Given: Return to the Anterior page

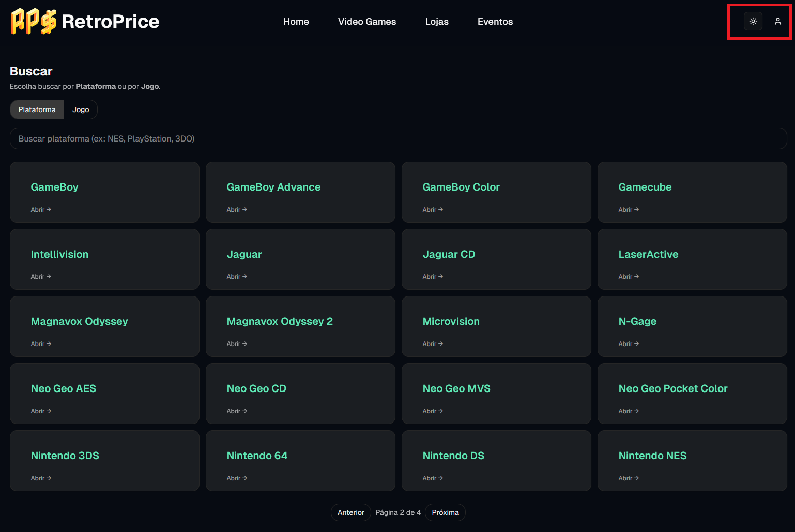Looking at the screenshot, I should pyautogui.click(x=350, y=512).
